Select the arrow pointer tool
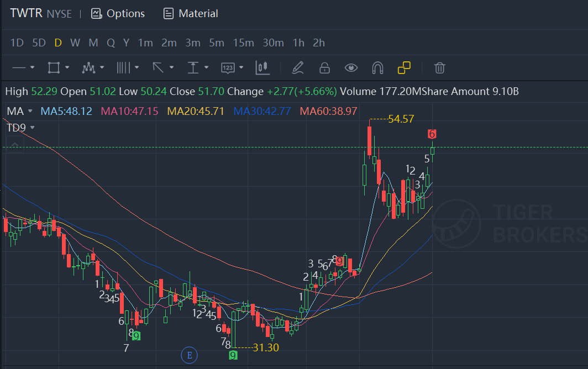 coord(158,68)
